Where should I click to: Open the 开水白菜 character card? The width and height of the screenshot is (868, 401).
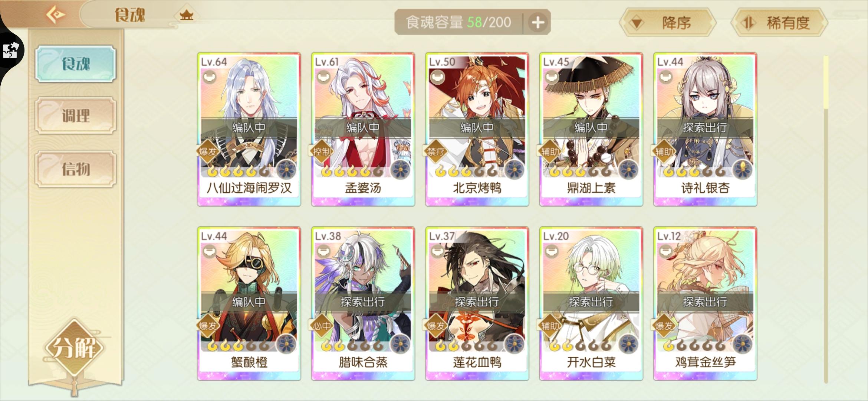[x=591, y=304]
